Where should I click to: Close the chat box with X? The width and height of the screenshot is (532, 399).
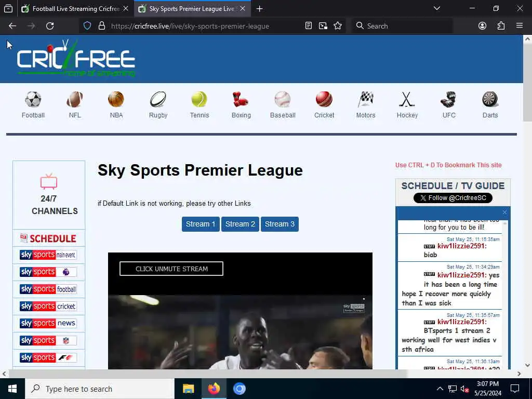pyautogui.click(x=504, y=212)
